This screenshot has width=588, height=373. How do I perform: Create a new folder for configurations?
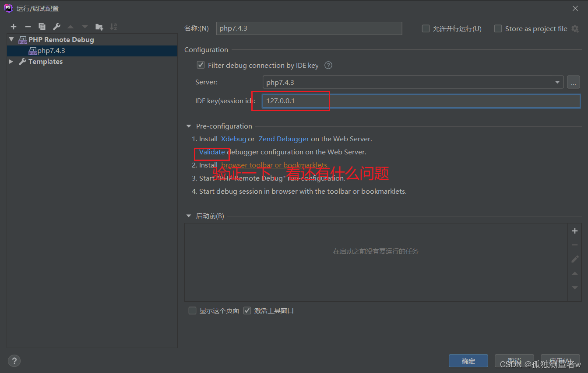(99, 26)
